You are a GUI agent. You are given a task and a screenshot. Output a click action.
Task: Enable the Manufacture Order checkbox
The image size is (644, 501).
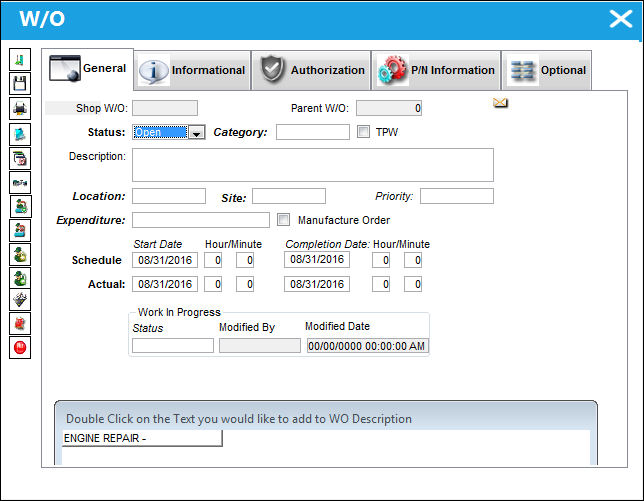283,220
